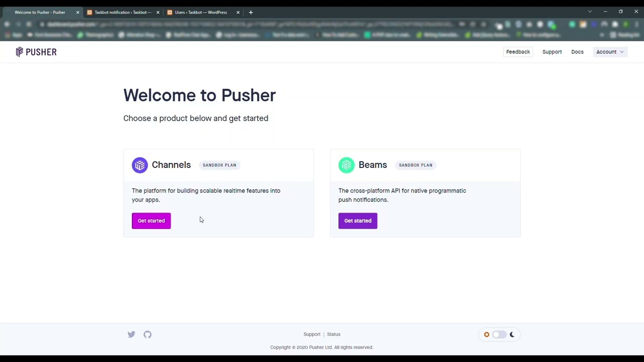
Task: Close the Taskbot notification tab
Action: pos(158,12)
